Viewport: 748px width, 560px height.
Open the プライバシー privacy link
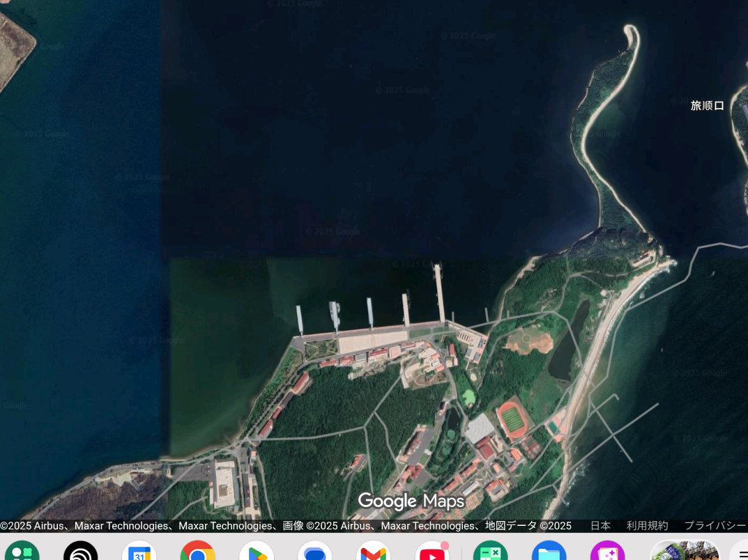click(715, 526)
